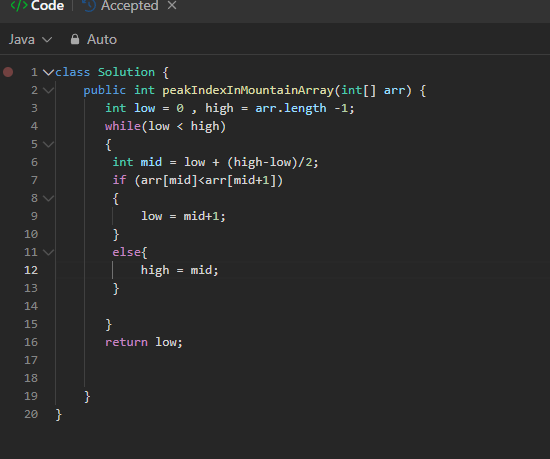Click line number 12 in the gutter
The image size is (550, 459).
click(x=31, y=270)
